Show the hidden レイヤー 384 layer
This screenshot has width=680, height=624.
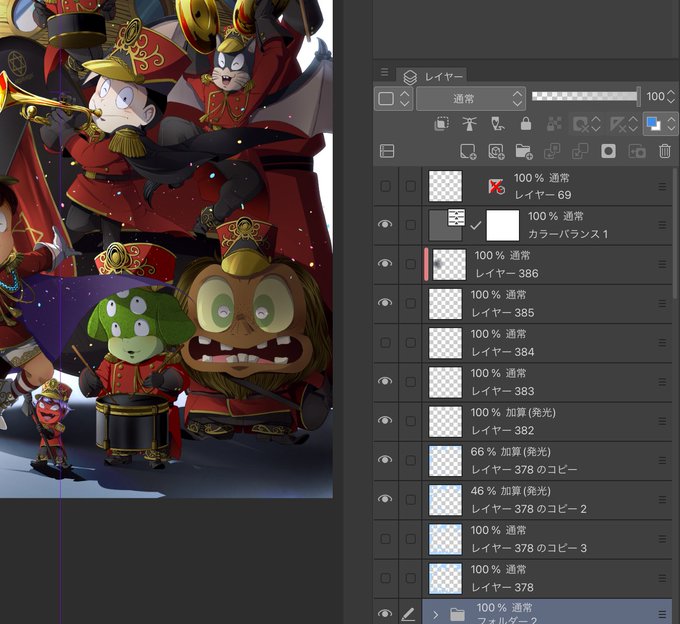coord(385,343)
